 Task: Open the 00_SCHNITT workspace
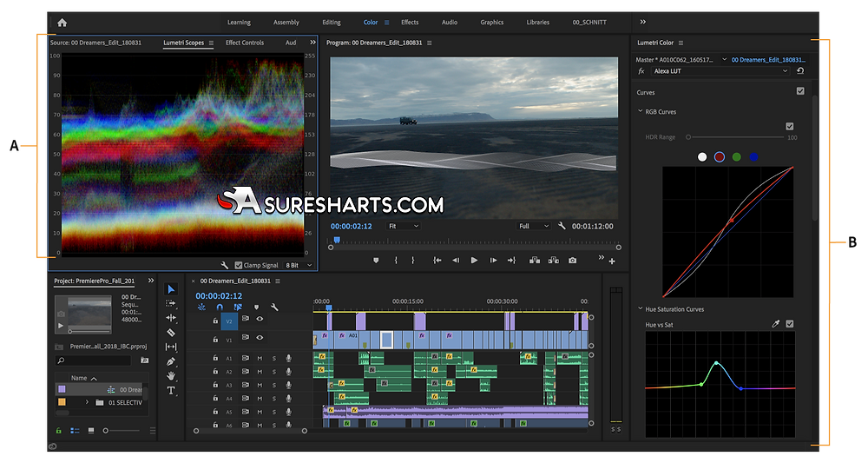click(589, 23)
